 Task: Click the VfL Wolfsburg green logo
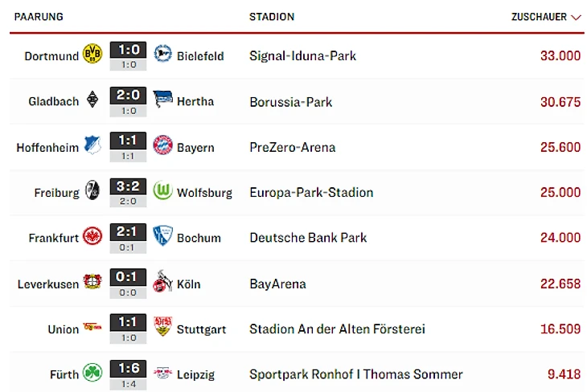[163, 192]
